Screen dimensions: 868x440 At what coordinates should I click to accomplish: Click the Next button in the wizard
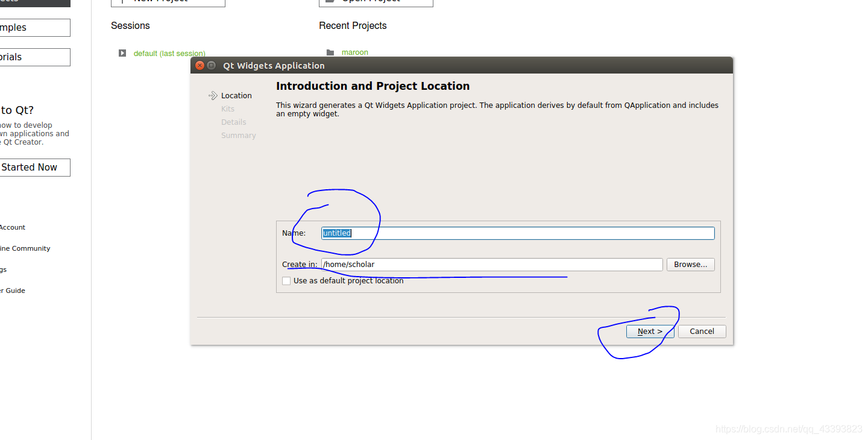(x=650, y=332)
